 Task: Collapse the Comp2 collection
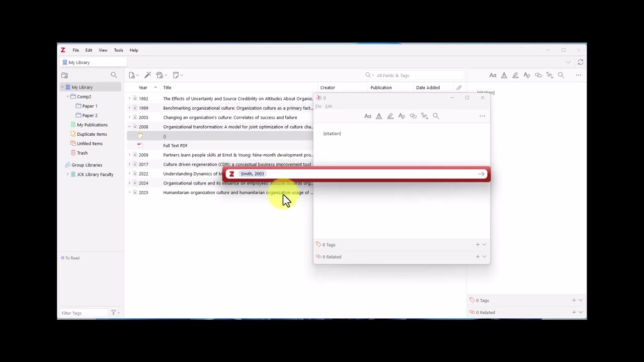(x=68, y=97)
